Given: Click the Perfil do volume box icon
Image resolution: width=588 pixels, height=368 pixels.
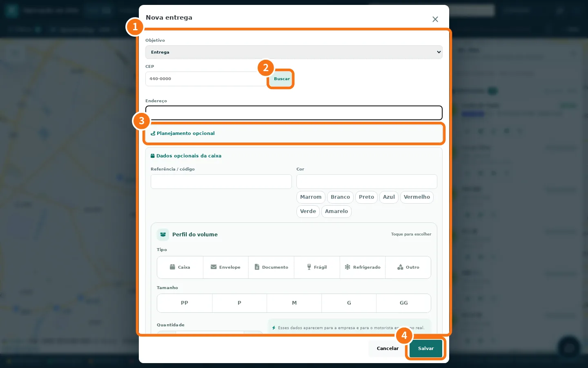Looking at the screenshot, I should (x=163, y=234).
